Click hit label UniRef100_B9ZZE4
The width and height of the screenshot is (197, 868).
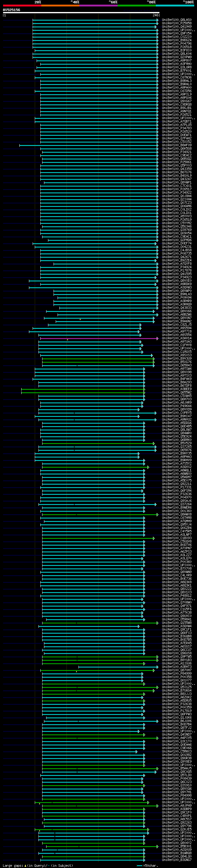176,260
